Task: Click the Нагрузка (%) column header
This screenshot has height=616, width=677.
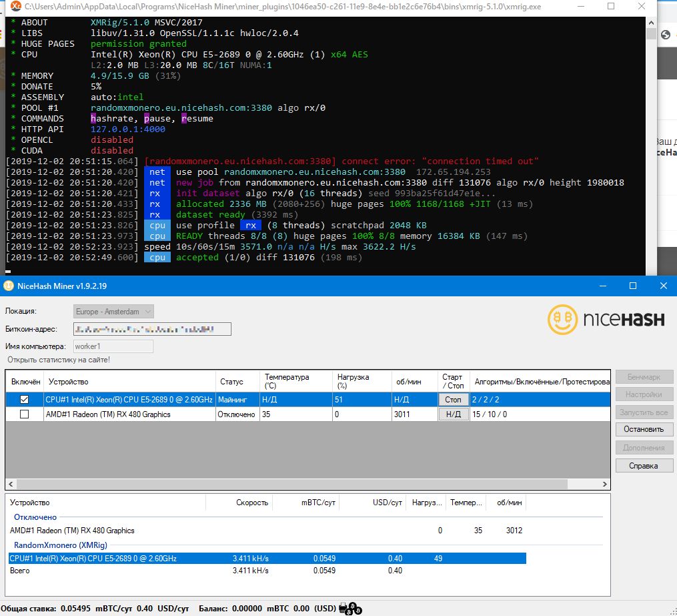Action: click(362, 382)
